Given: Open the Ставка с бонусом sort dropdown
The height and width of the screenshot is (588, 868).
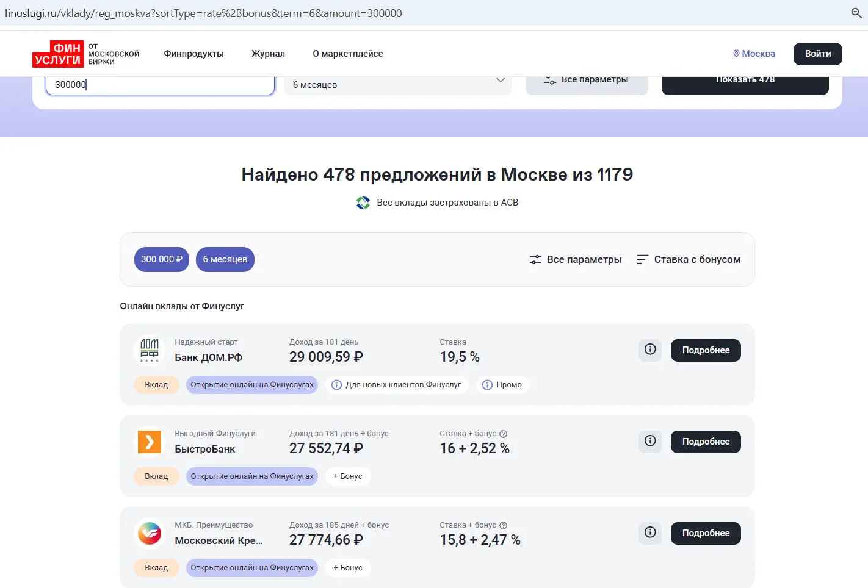Looking at the screenshot, I should pos(689,260).
